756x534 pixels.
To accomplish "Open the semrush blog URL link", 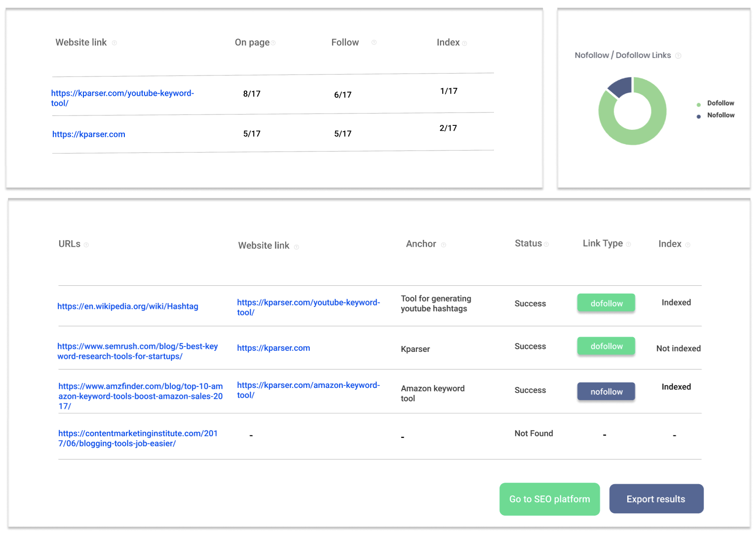I will click(x=137, y=351).
